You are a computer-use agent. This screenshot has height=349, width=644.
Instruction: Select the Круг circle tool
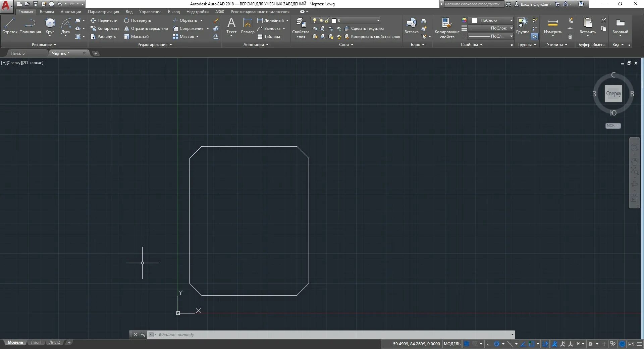50,26
